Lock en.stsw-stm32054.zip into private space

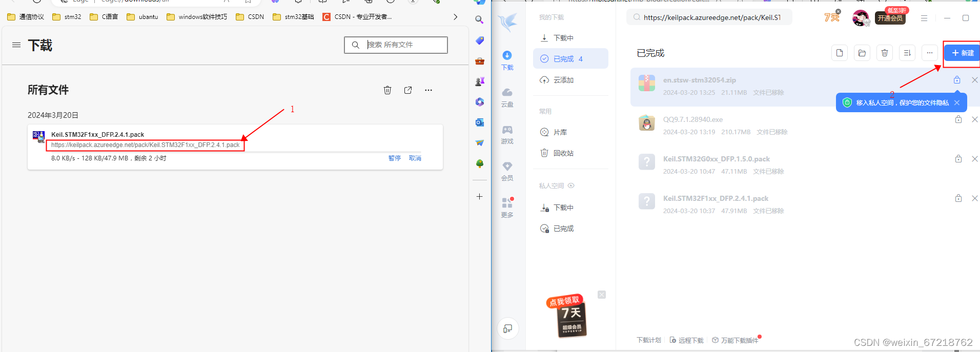(x=957, y=80)
